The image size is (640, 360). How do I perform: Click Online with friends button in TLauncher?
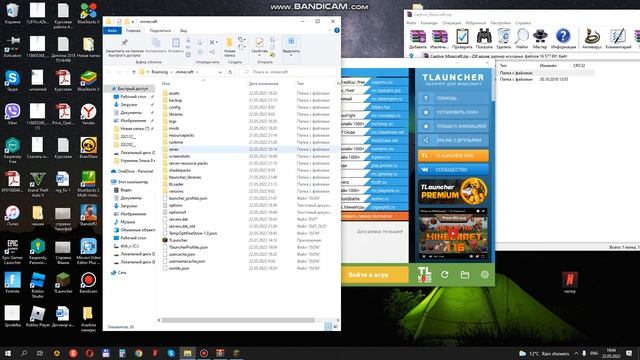tap(453, 140)
